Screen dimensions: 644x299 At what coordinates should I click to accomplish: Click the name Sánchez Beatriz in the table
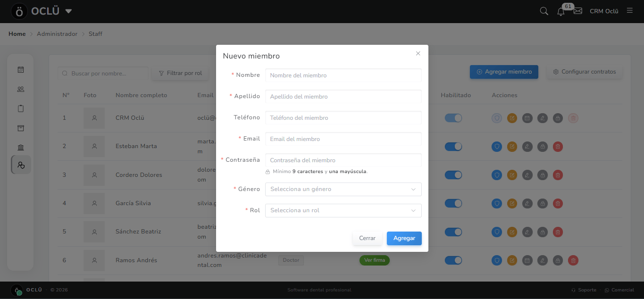pos(138,232)
